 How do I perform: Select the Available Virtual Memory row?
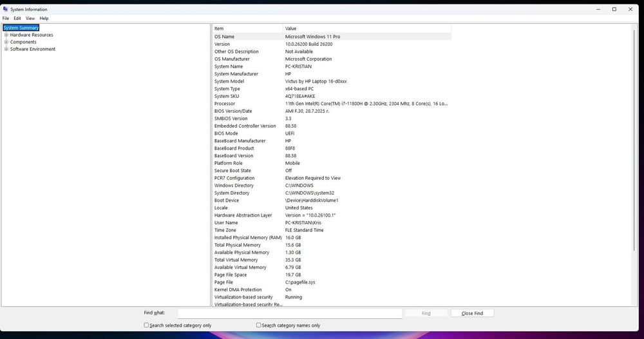332,267
